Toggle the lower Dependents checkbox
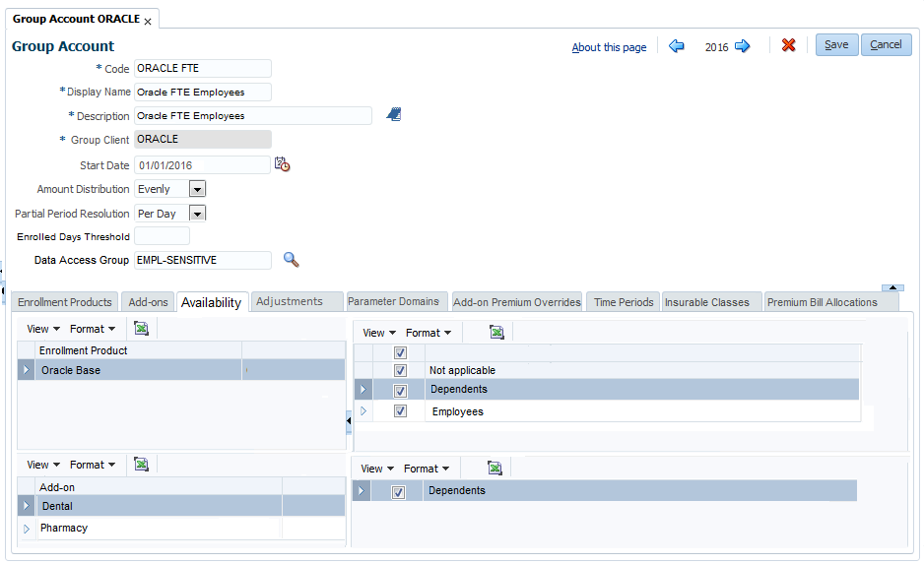This screenshot has height=564, width=924. click(398, 492)
